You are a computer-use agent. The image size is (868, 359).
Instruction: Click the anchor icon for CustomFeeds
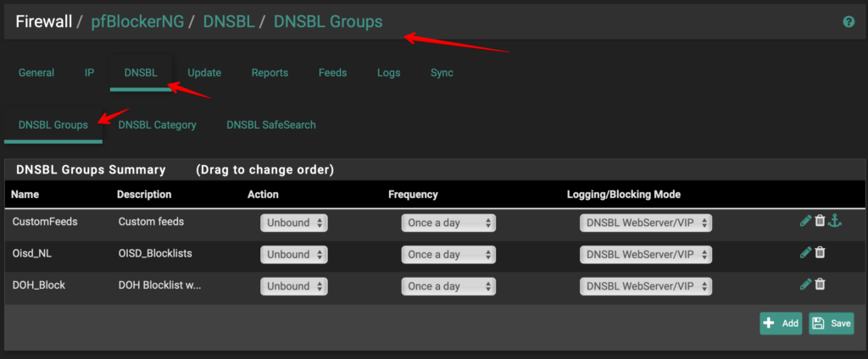click(835, 221)
